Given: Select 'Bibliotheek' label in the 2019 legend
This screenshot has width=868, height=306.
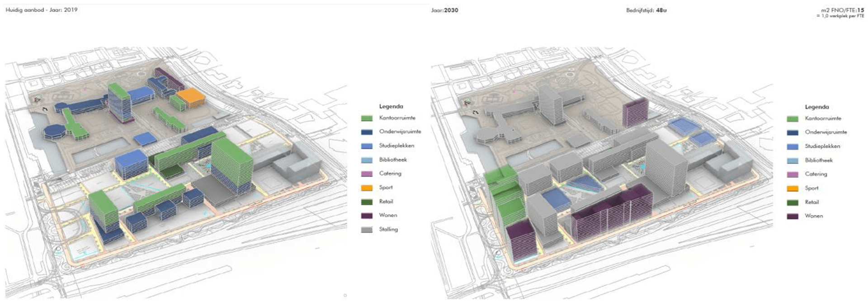Looking at the screenshot, I should pos(393,160).
